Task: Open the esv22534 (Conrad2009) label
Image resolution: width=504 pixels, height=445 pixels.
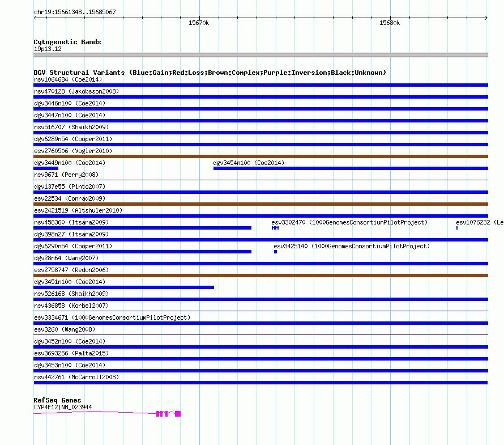Action: 70,198
